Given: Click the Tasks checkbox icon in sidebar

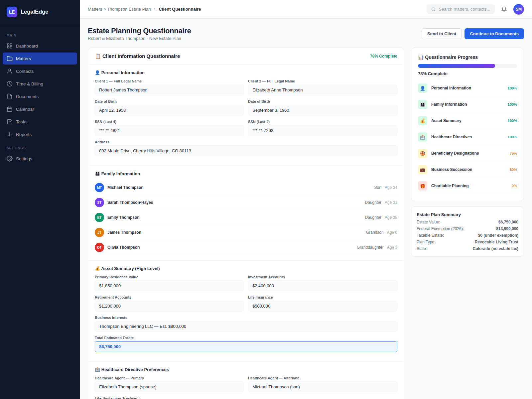Looking at the screenshot, I should [x=10, y=122].
